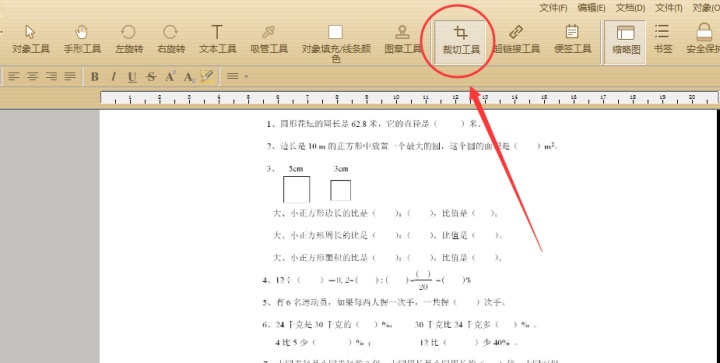Click the line spacing lines icon
Viewport: 720px width, 363px height.
point(233,76)
